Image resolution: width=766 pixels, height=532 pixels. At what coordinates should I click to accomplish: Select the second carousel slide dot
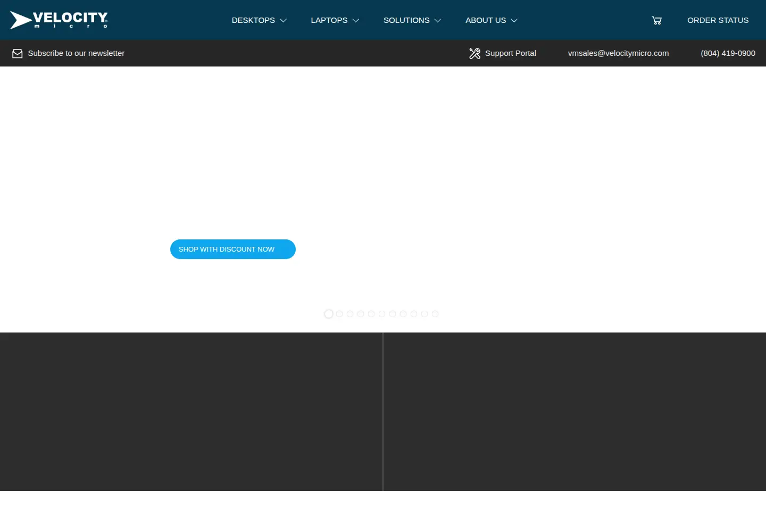(x=339, y=314)
